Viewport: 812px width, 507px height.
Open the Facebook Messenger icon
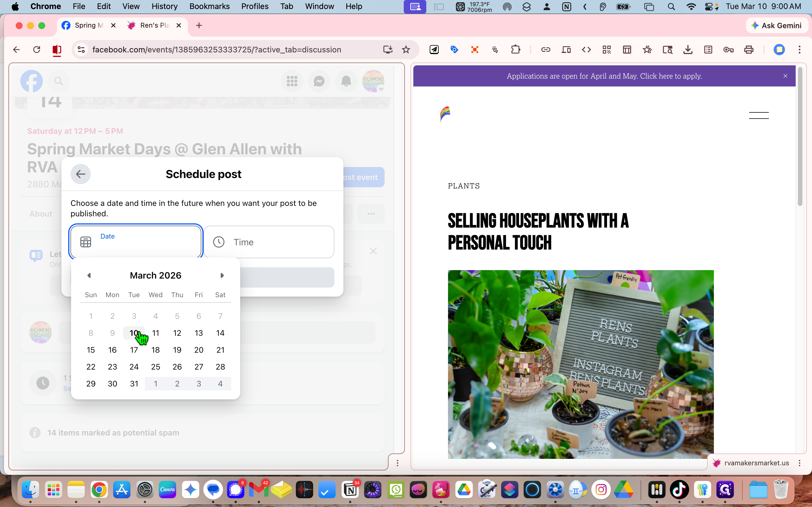click(319, 81)
